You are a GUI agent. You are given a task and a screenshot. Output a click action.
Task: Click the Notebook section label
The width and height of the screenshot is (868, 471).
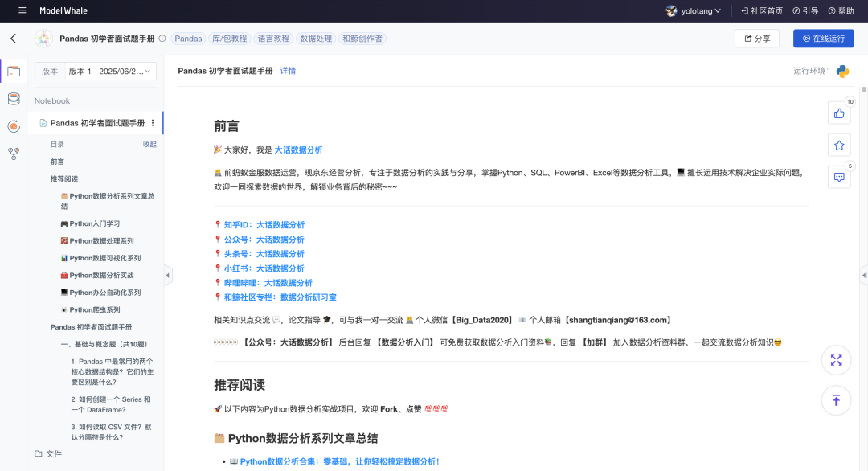coord(52,100)
